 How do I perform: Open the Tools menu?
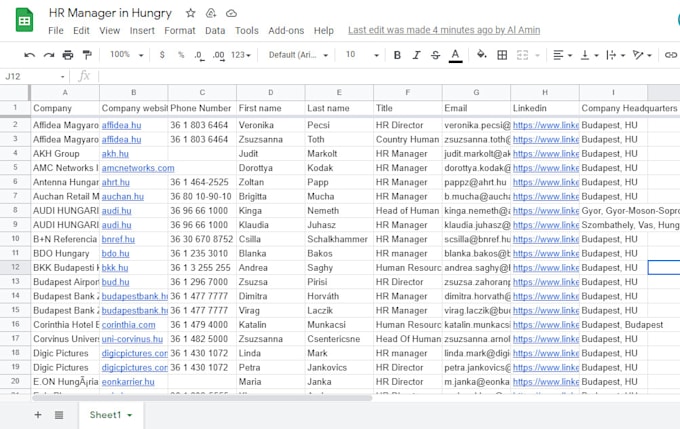tap(246, 30)
